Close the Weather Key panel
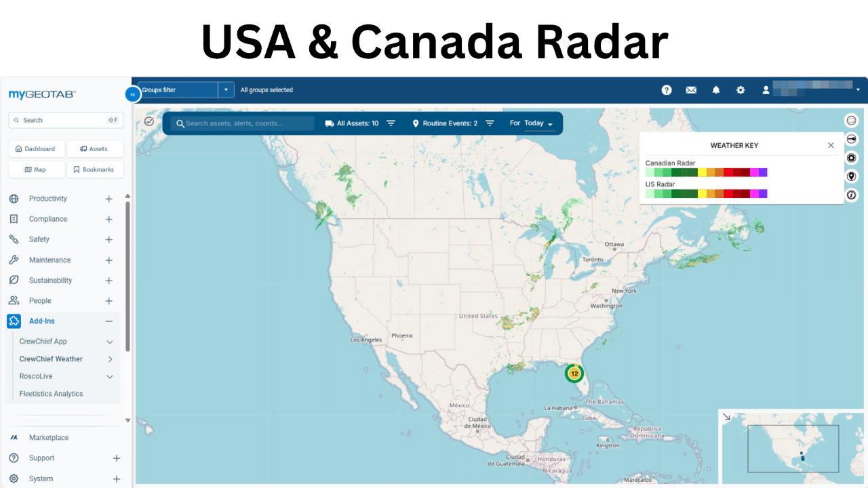This screenshot has width=868, height=488. point(831,145)
